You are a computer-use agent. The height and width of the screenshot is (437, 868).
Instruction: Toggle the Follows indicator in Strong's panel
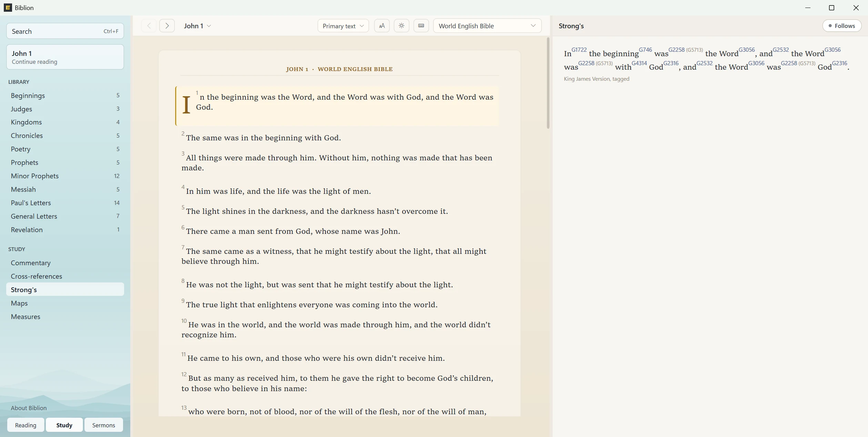pyautogui.click(x=842, y=26)
